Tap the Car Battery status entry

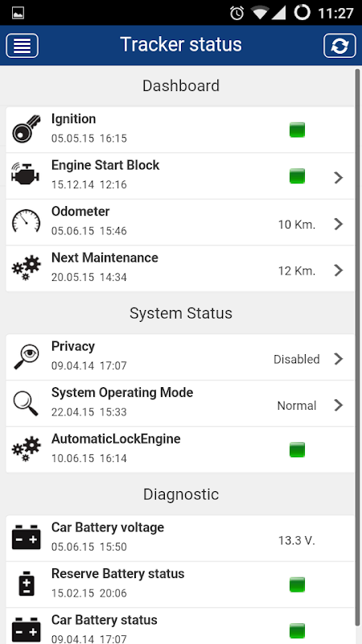tap(180, 626)
